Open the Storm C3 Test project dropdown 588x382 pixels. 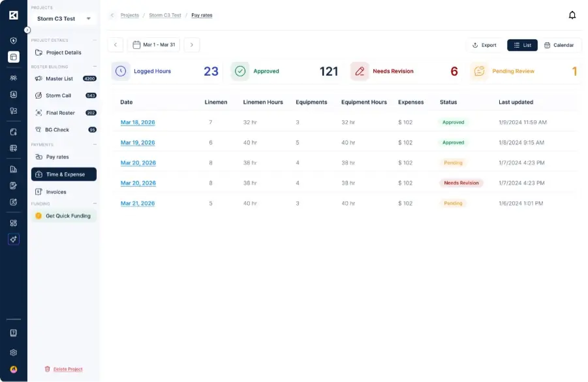[64, 19]
